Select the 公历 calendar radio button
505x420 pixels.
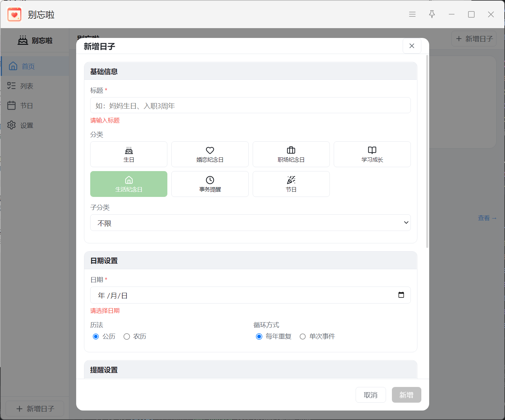click(x=96, y=337)
